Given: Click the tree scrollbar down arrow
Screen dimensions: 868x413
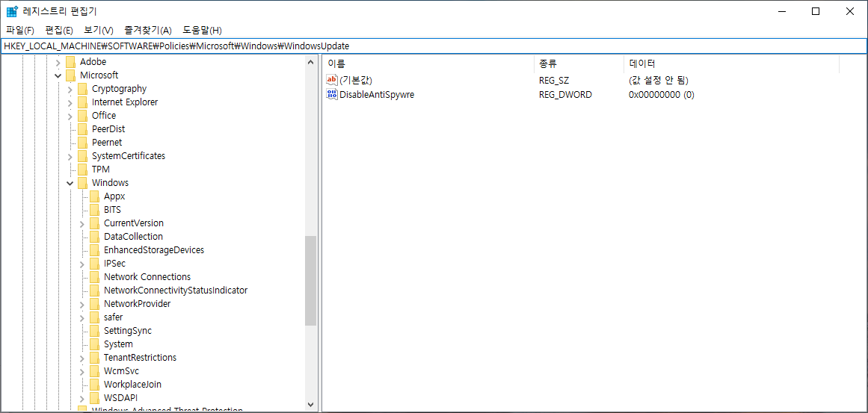Looking at the screenshot, I should click(310, 405).
